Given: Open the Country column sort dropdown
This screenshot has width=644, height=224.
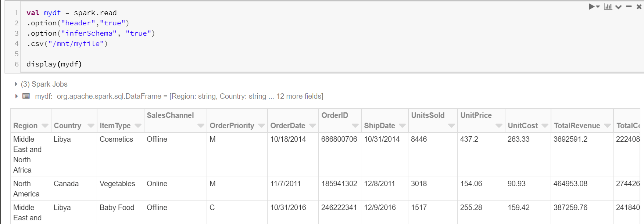Looking at the screenshot, I should (x=91, y=126).
